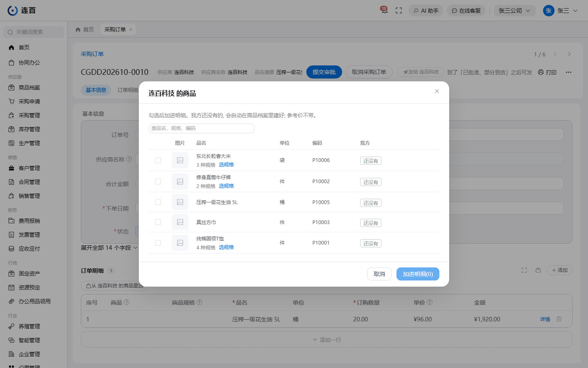Image resolution: width=588 pixels, height=368 pixels.
Task: Open the more options ellipsis menu
Action: tap(568, 72)
